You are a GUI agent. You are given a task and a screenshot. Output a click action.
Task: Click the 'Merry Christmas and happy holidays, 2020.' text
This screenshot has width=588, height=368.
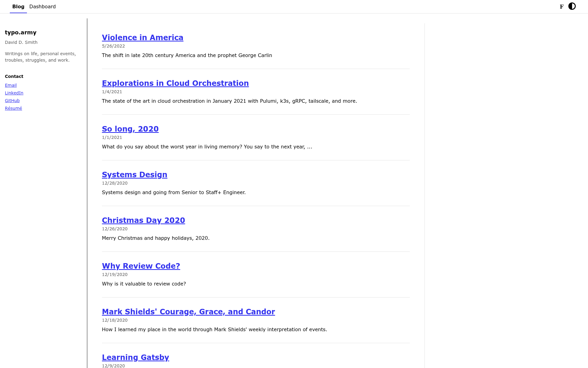[156, 238]
